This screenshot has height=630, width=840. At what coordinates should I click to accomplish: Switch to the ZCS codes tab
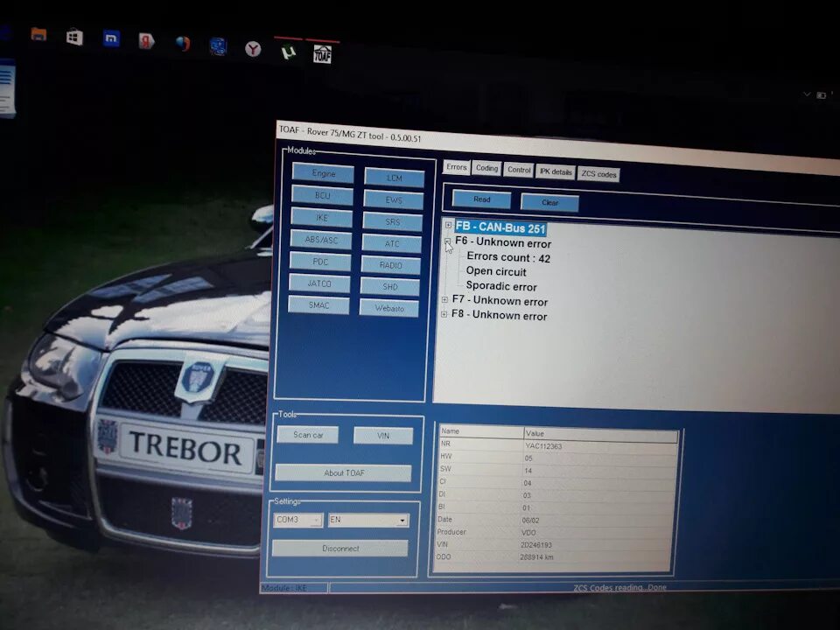[598, 174]
